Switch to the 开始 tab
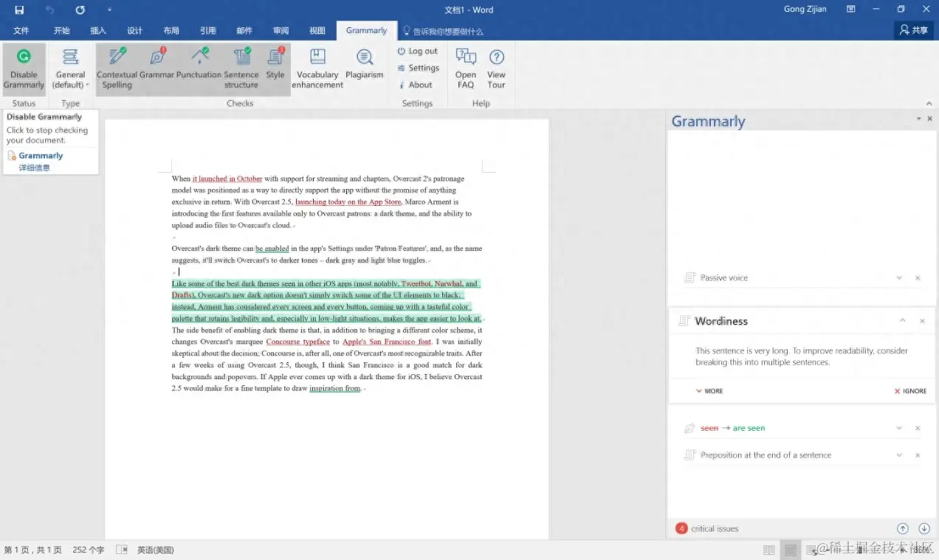Image resolution: width=939 pixels, height=560 pixels. coord(62,31)
